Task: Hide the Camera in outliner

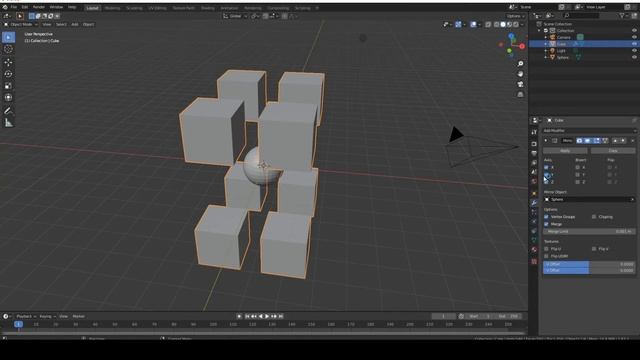Action: 634,37
